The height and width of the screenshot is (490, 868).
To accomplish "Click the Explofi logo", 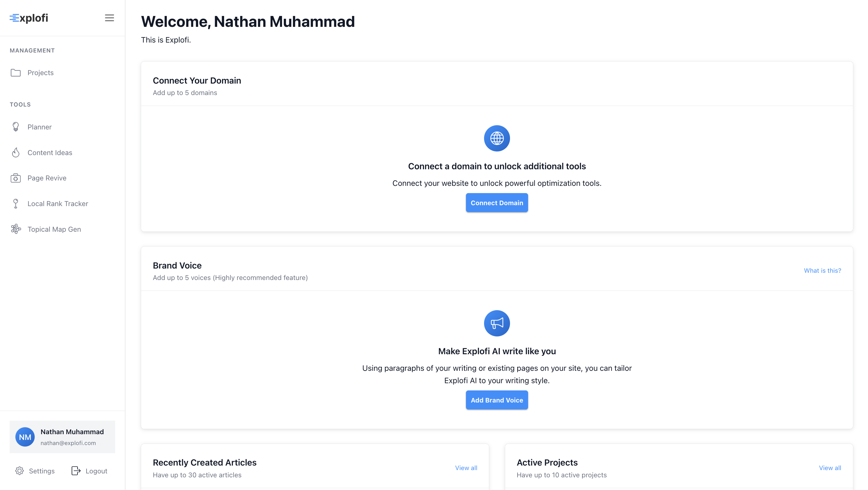I will 29,18.
